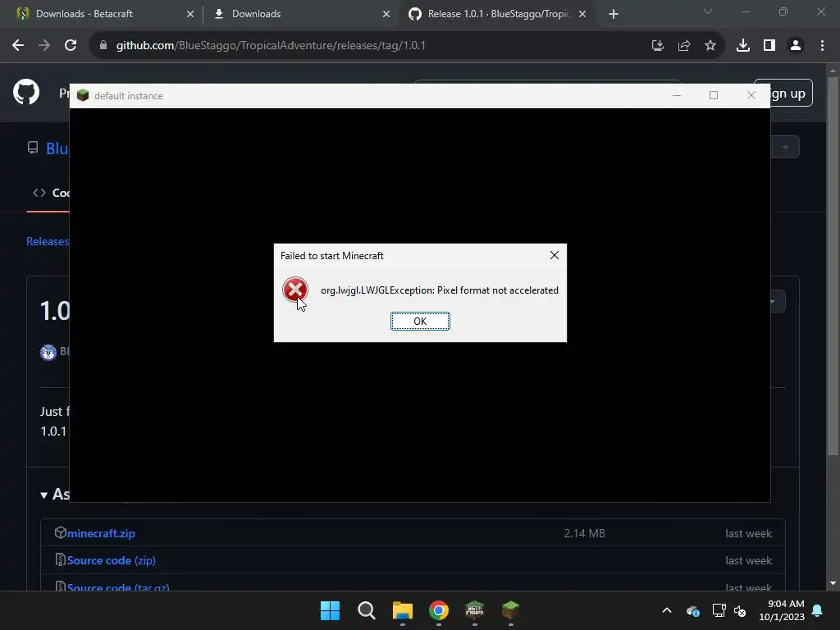Click the 2.14 MB file size text

(584, 533)
